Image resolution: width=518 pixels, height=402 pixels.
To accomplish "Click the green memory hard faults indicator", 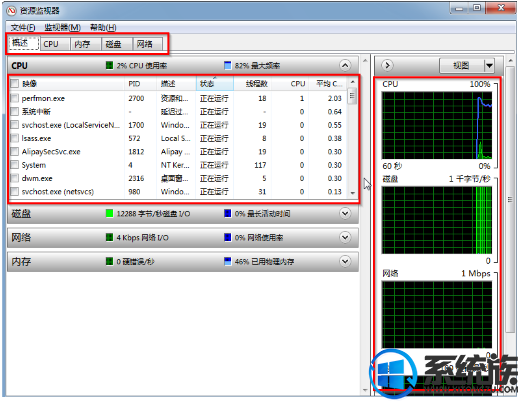I will click(109, 261).
